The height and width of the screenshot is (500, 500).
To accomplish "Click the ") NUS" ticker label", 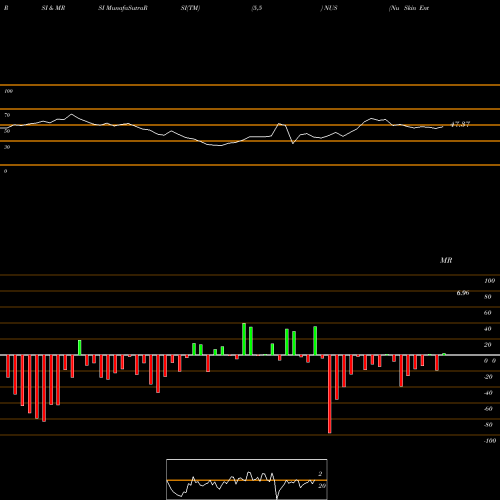I will click(x=329, y=8).
